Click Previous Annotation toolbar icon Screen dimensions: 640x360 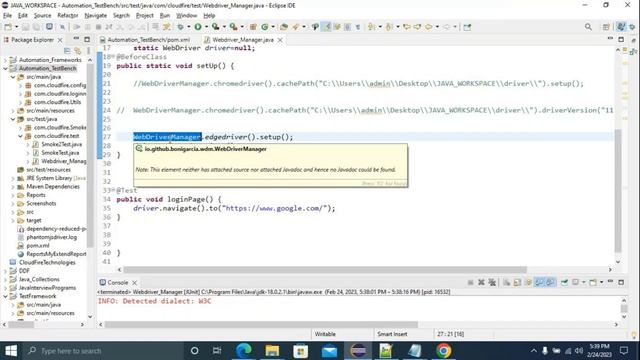[389, 27]
